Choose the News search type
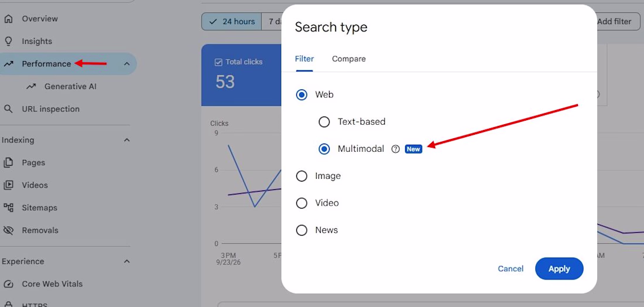The height and width of the screenshot is (307, 644). [x=302, y=231]
